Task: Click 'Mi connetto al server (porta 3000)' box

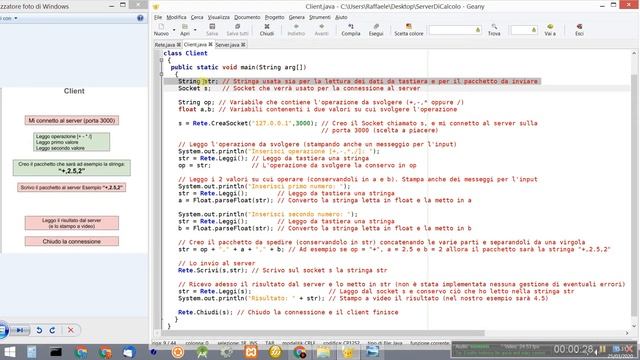Action: (x=71, y=120)
